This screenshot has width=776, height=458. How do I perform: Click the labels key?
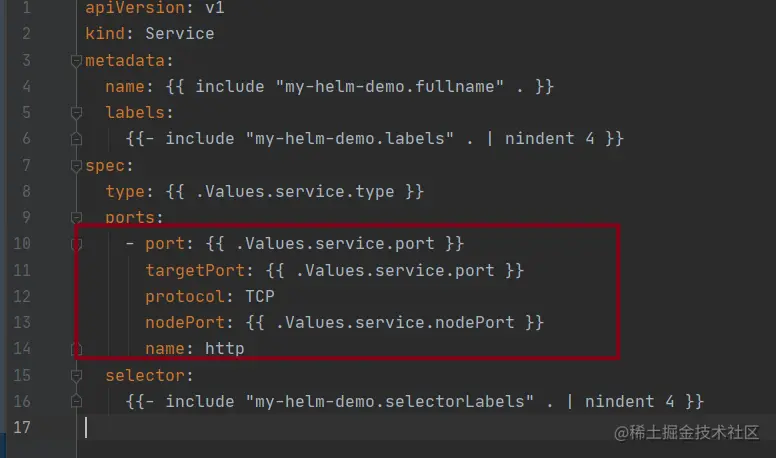(135, 113)
